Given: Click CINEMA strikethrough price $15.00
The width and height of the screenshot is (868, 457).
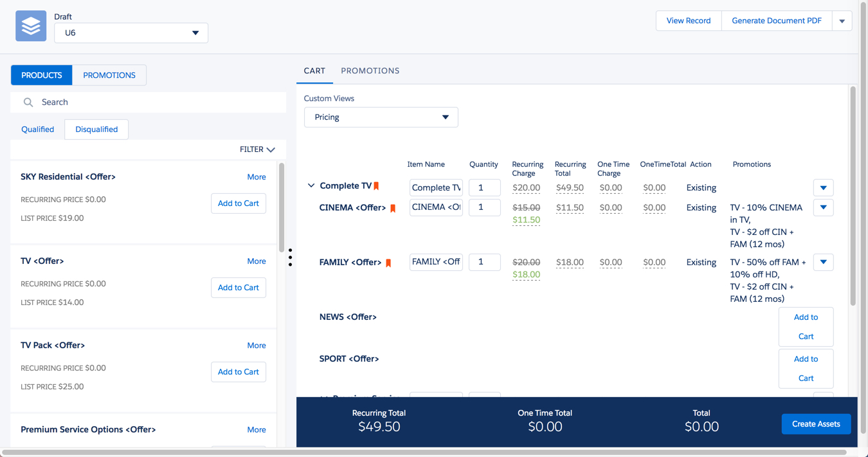Looking at the screenshot, I should pyautogui.click(x=526, y=208).
